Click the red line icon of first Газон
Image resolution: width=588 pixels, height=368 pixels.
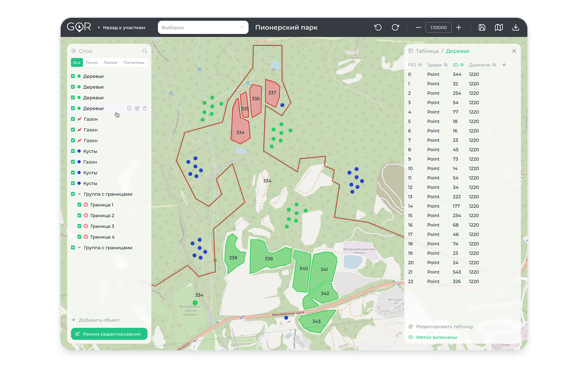click(x=79, y=119)
